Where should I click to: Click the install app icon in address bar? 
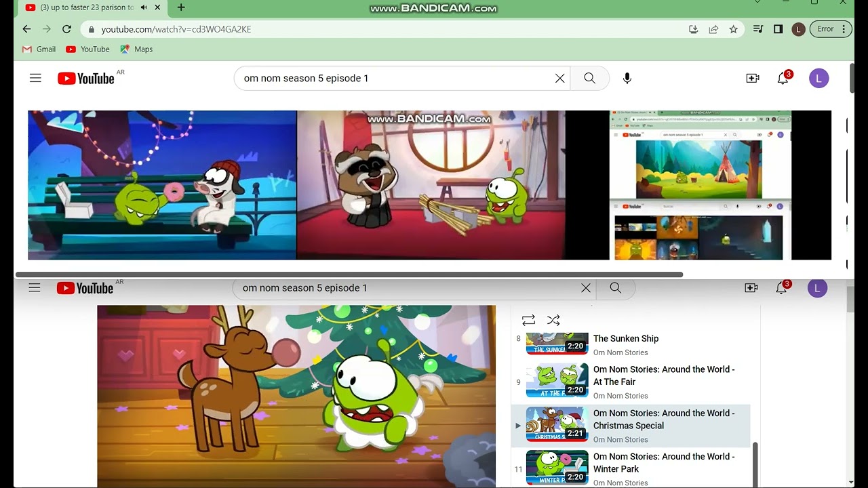pos(693,29)
